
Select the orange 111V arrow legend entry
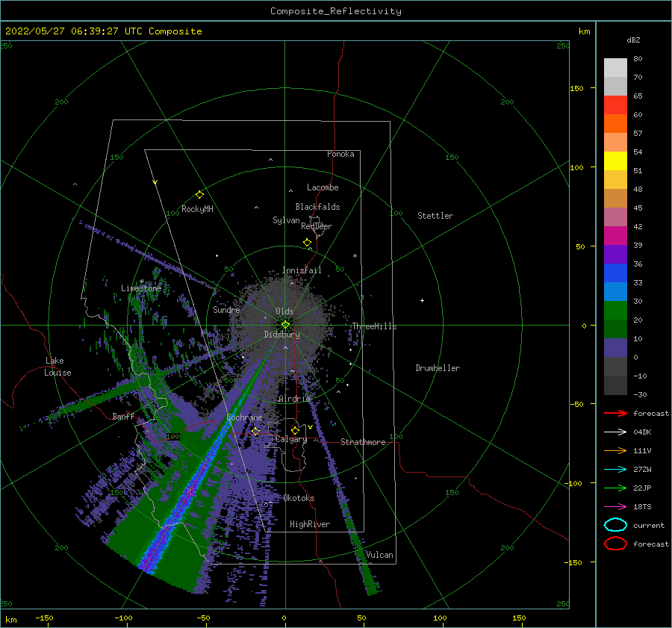click(615, 450)
